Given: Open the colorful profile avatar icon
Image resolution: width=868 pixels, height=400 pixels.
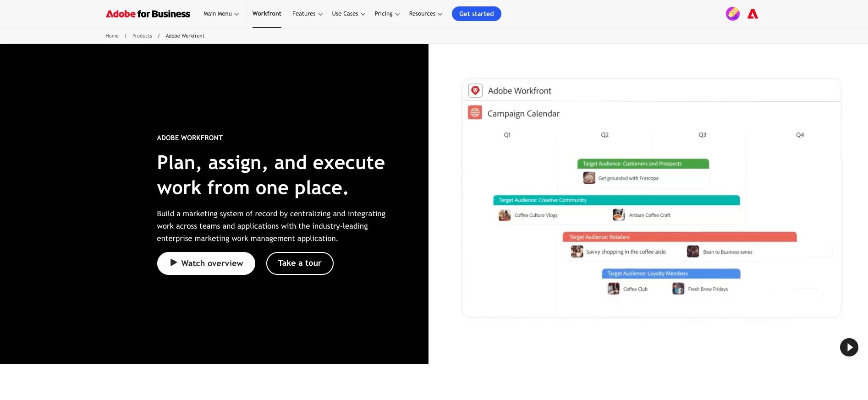Looking at the screenshot, I should coord(733,14).
